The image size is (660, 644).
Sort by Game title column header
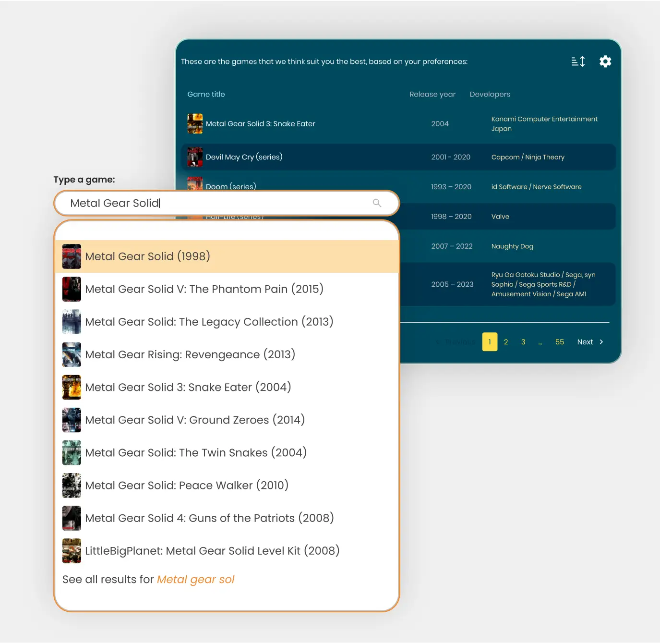(206, 95)
